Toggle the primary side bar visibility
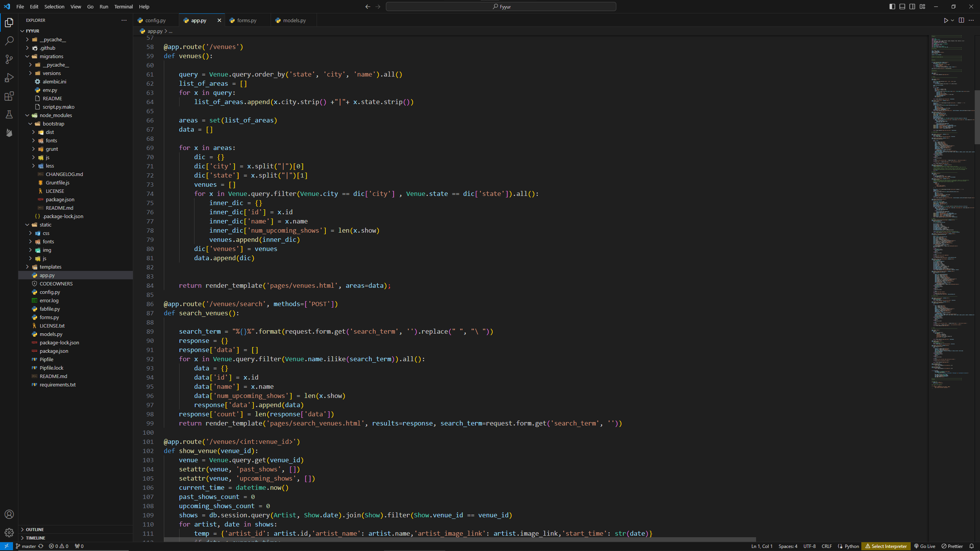 892,7
